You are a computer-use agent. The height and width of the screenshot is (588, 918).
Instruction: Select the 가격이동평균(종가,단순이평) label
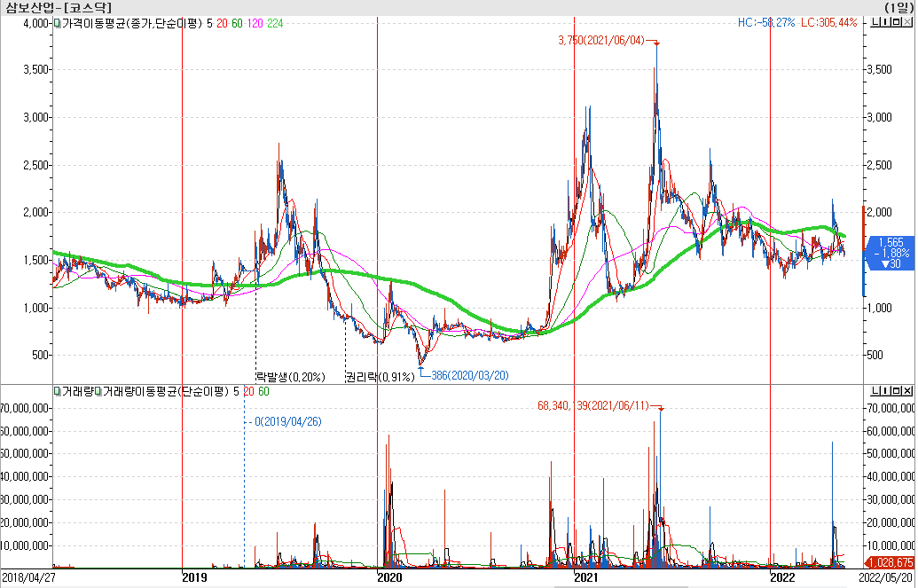132,23
